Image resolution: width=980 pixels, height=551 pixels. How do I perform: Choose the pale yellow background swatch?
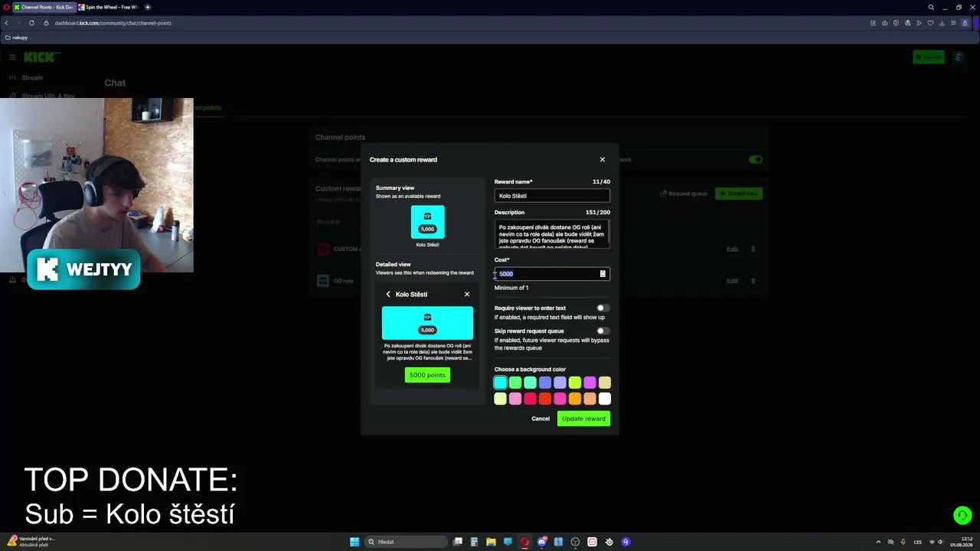point(501,399)
